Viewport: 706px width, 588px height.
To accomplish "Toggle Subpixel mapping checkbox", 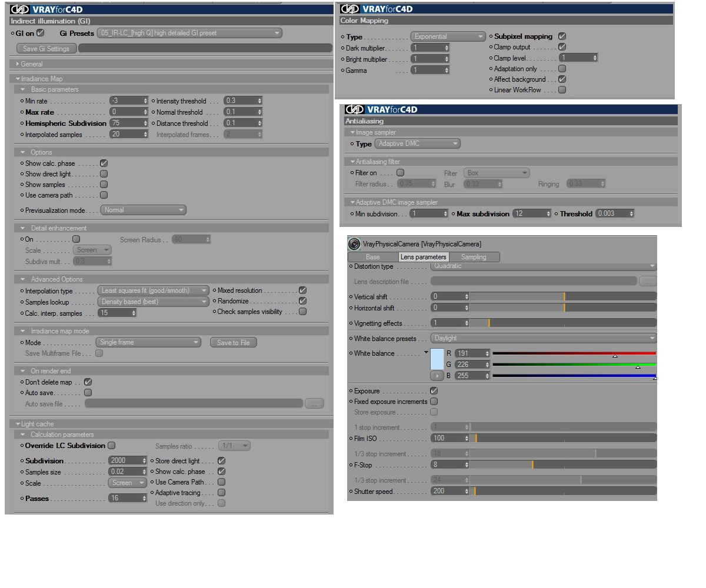I will pos(562,36).
